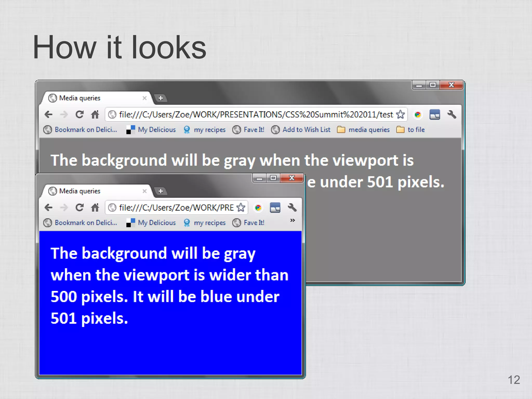The width and height of the screenshot is (532, 399).
Task: Expand the hidden bookmarks chevron in the small browser window
Action: 292,220
